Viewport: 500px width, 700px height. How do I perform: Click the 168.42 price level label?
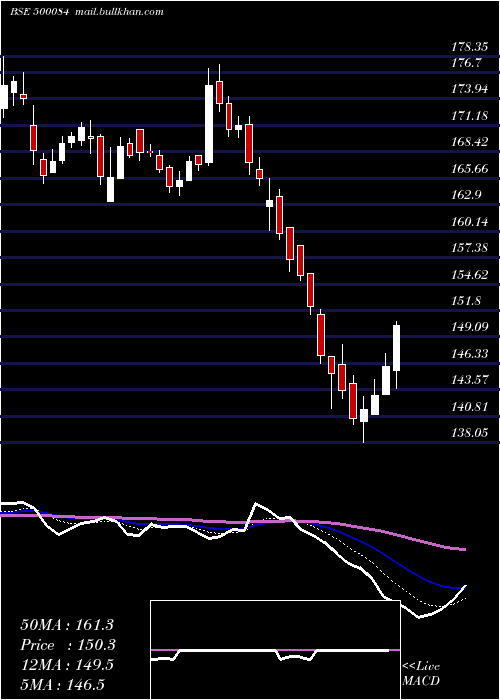click(470, 142)
